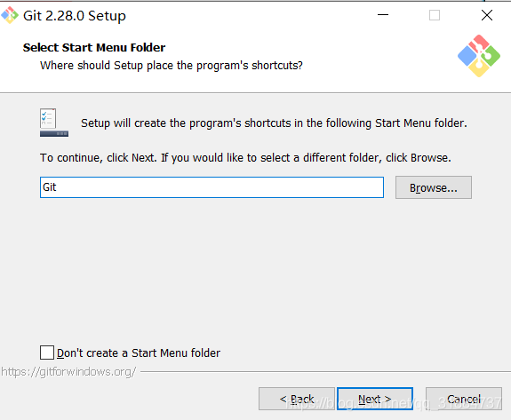511x420 pixels.
Task: Click the large Git logo in header
Action: coord(479,56)
